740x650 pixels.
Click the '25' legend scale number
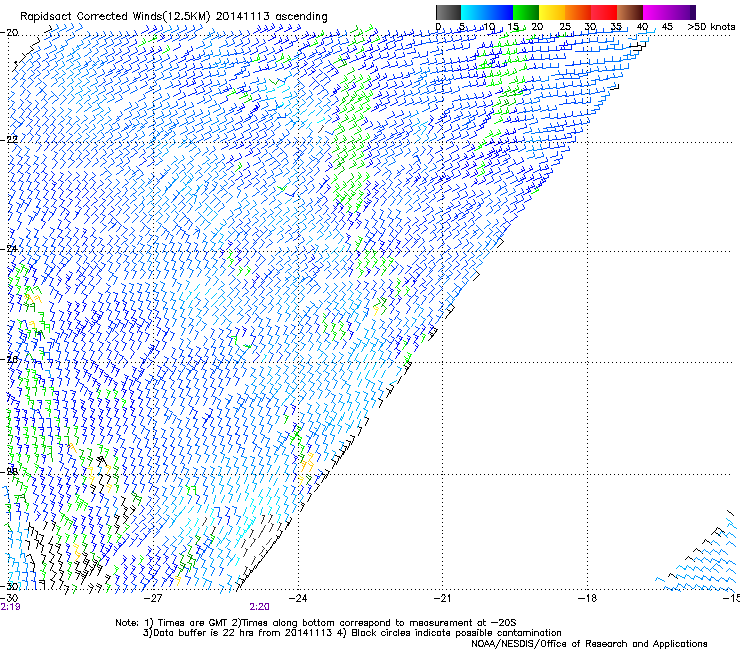pyautogui.click(x=564, y=27)
